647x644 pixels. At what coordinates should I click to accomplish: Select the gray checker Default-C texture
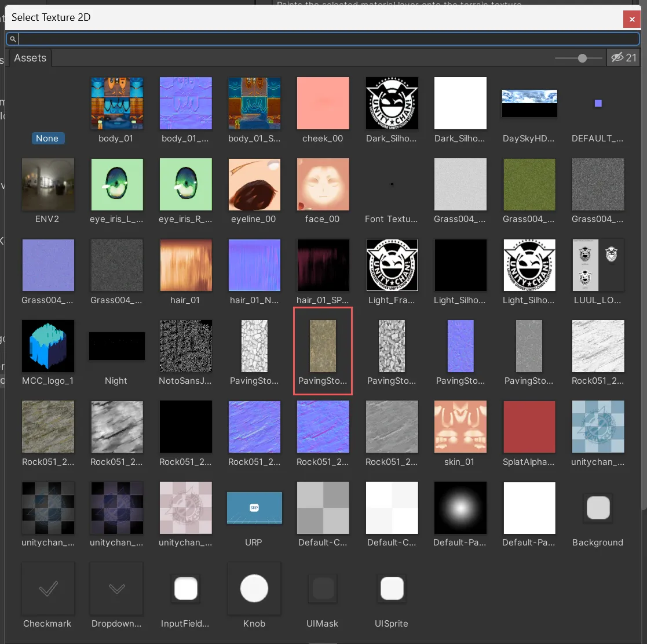pyautogui.click(x=323, y=508)
